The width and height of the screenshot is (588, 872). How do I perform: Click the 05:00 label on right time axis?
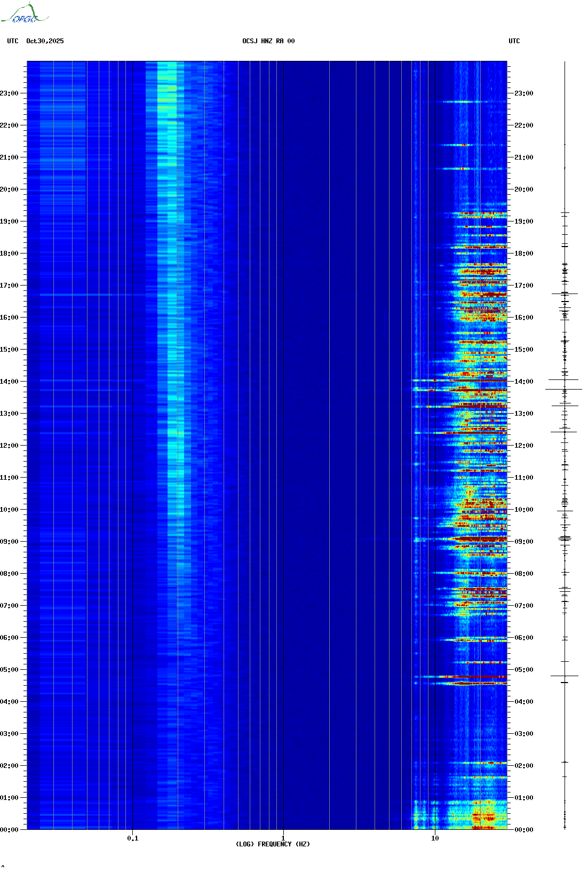click(x=523, y=670)
